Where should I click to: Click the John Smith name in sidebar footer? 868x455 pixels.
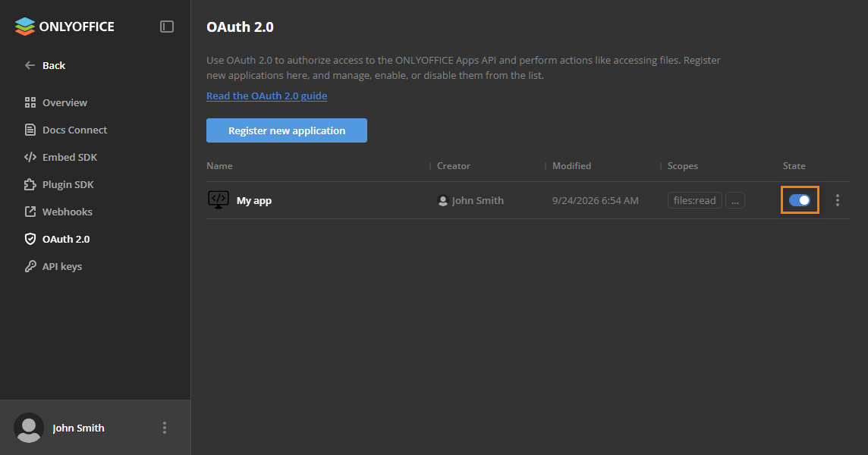78,428
